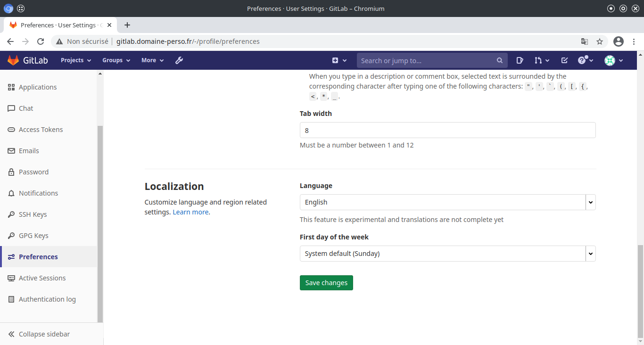Image resolution: width=644 pixels, height=345 pixels.
Task: Click the browser translate page icon
Action: 585,41
